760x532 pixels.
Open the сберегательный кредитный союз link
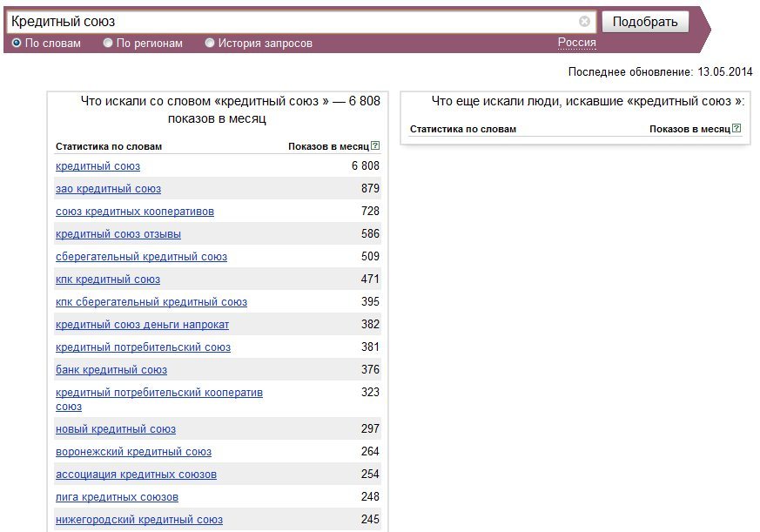142,257
